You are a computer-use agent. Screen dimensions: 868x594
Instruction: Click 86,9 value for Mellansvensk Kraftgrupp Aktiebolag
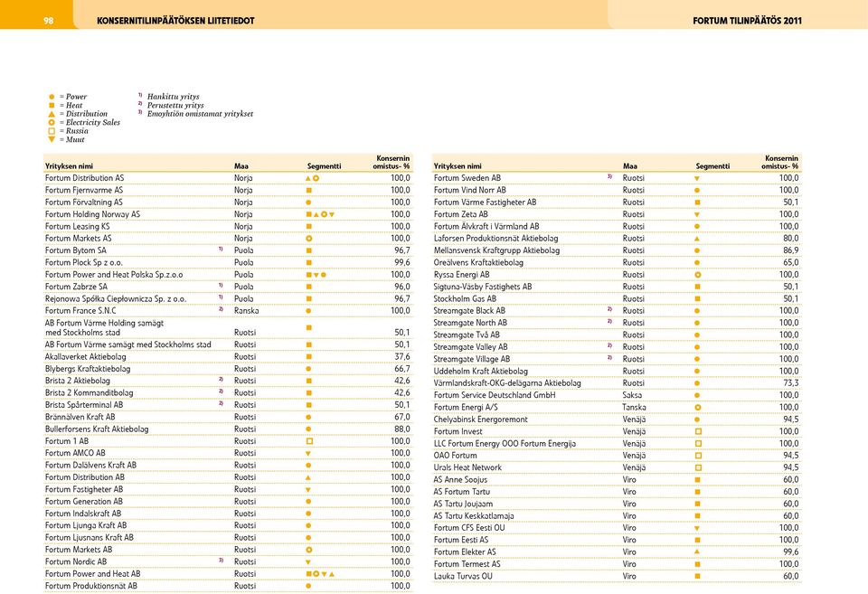(x=791, y=250)
